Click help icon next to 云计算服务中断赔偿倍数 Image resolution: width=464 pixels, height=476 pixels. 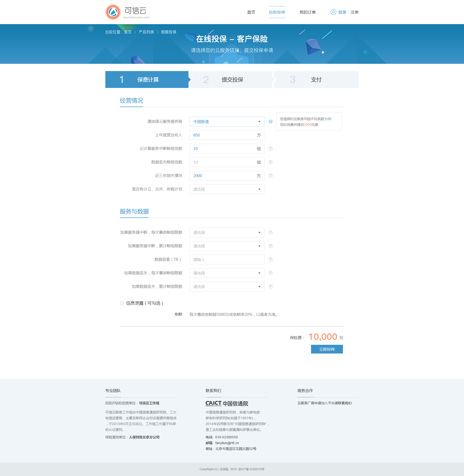(x=270, y=149)
